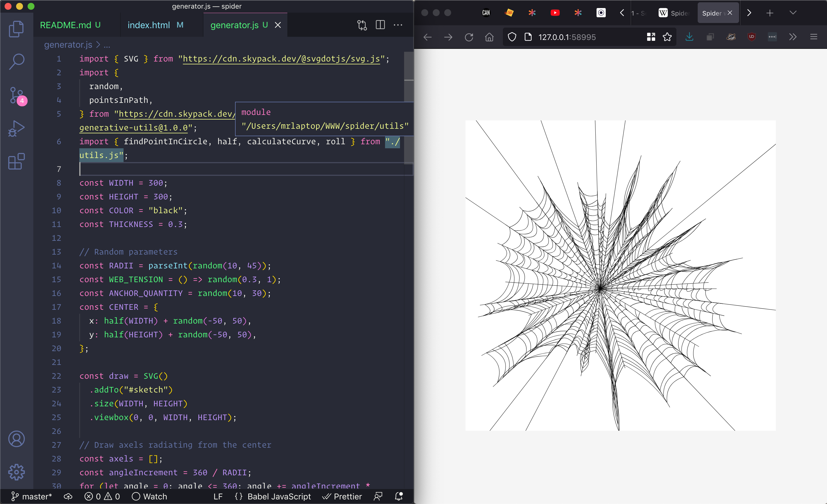Viewport: 827px width, 504px height.
Task: Open the Accounts icon in activity bar
Action: [x=16, y=438]
